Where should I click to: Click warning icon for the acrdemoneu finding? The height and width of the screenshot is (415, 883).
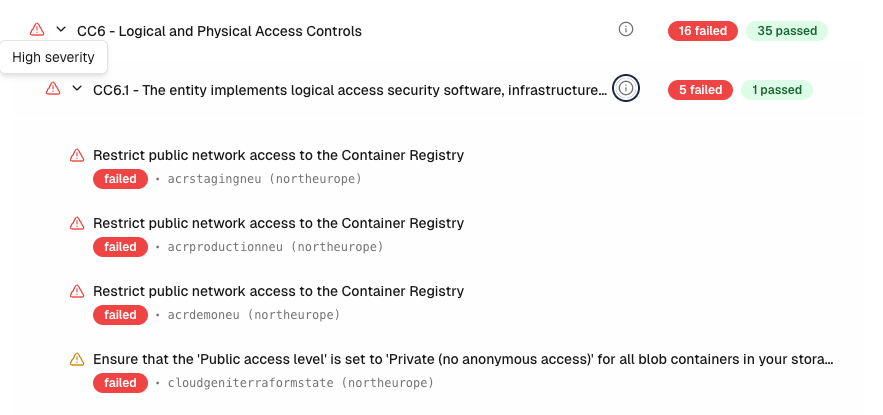click(x=77, y=292)
